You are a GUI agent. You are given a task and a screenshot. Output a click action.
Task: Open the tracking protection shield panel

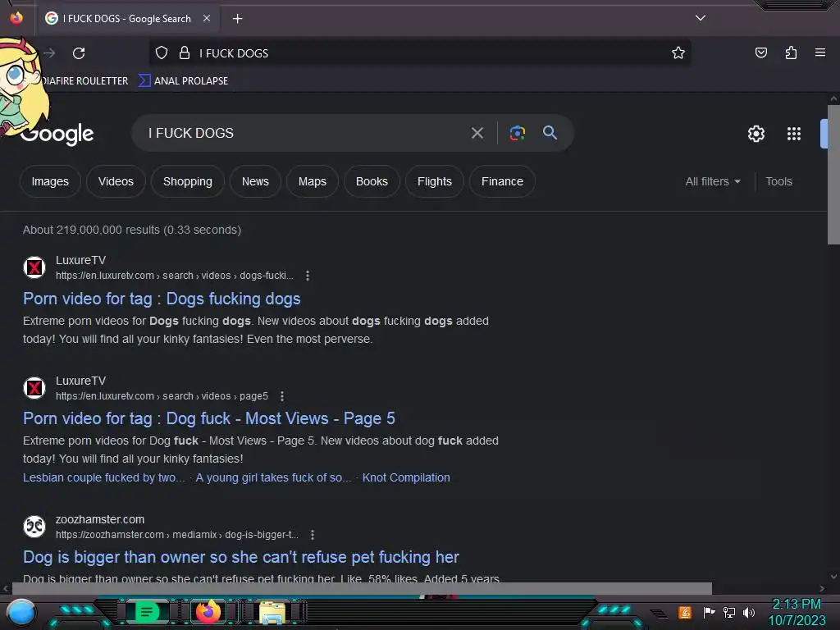(x=162, y=52)
